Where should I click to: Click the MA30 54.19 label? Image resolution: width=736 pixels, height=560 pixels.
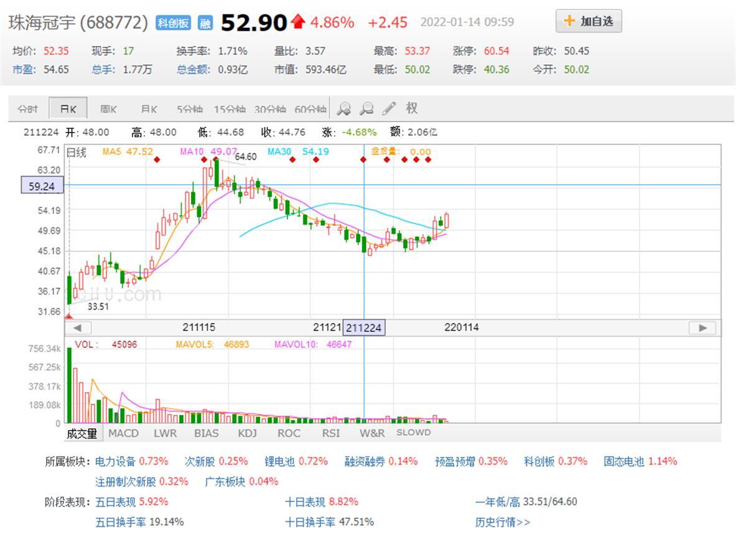pyautogui.click(x=298, y=152)
